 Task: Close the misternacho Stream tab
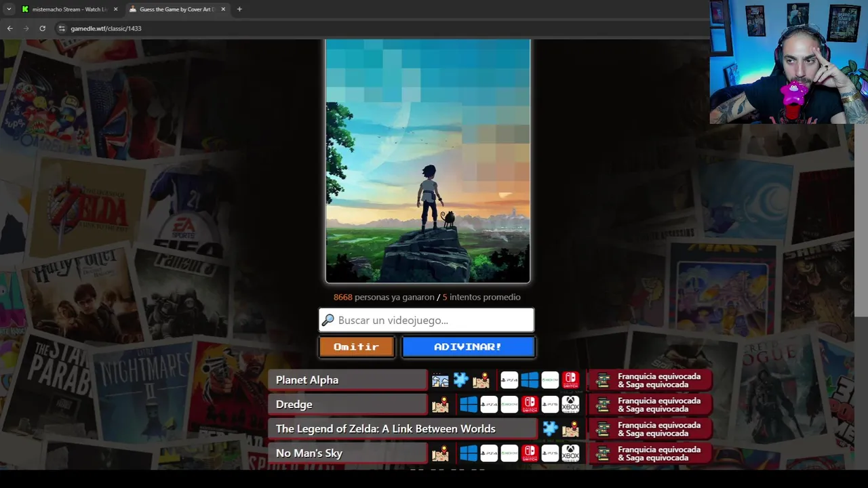[x=115, y=9]
